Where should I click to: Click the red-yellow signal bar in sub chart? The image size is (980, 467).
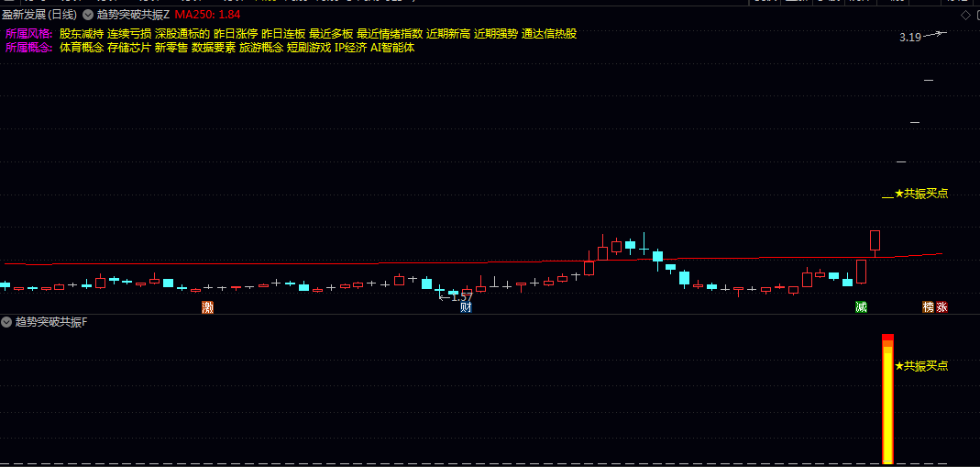pos(887,399)
